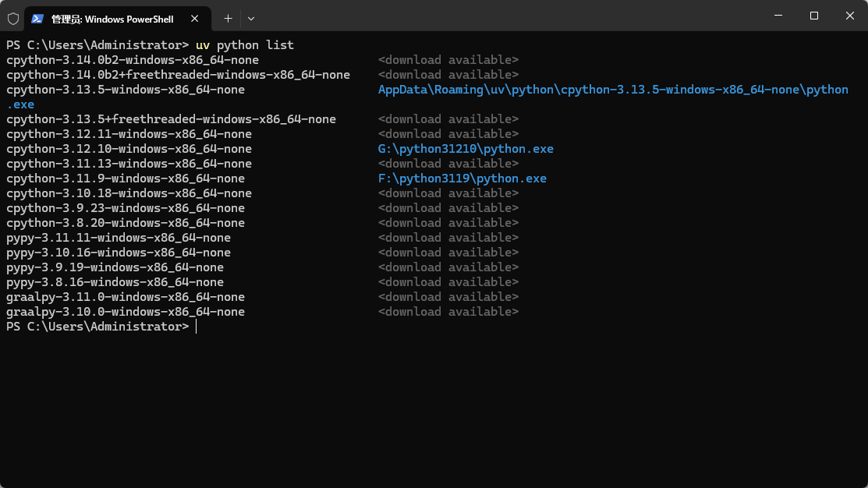Click cpython-3.13.5-windows-x86_64-none entry

click(125, 90)
